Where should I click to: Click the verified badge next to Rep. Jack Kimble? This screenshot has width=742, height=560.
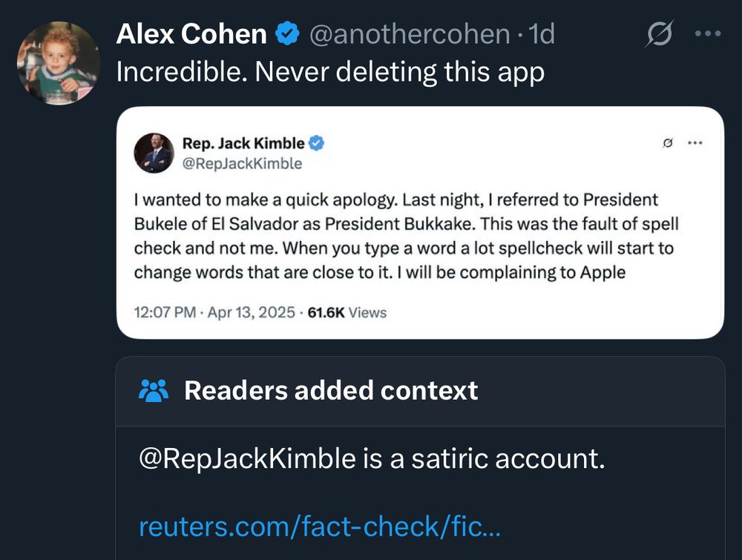pyautogui.click(x=316, y=143)
